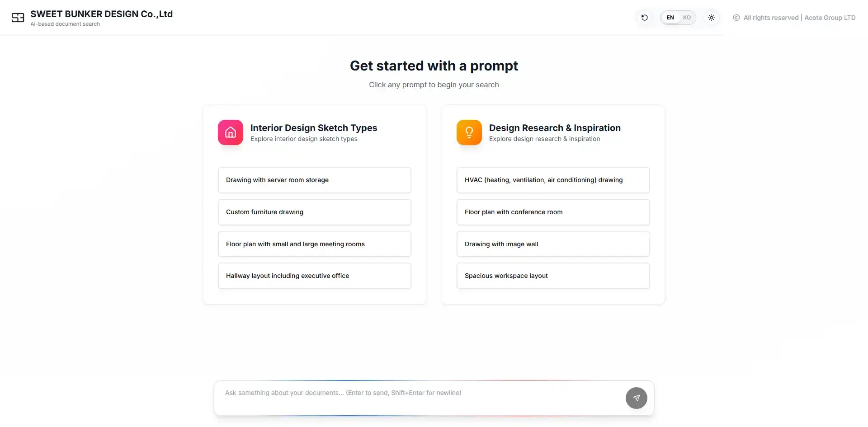Choose 'Drawing with image wall' prompt
The height and width of the screenshot is (427, 868).
tap(552, 244)
